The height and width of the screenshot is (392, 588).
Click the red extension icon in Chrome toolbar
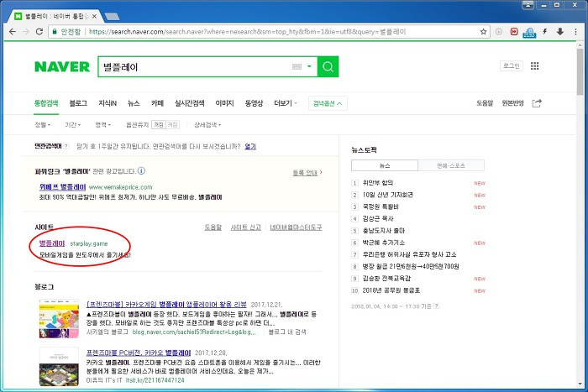coord(514,32)
